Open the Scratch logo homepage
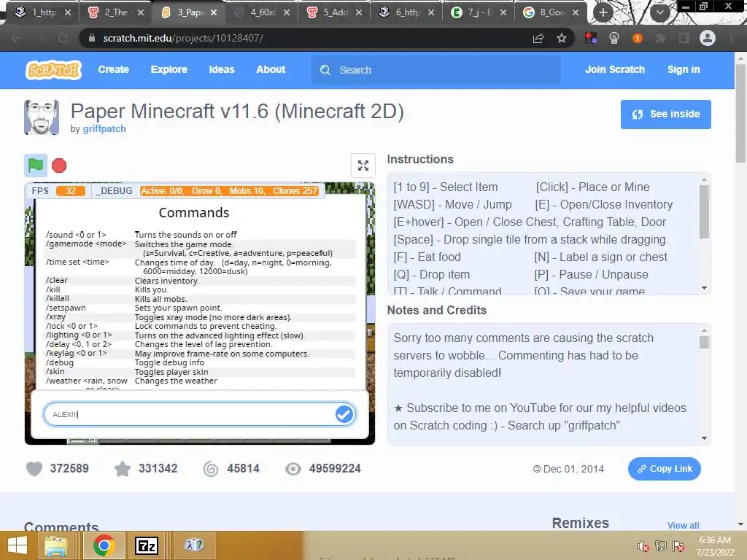This screenshot has height=560, width=747. 53,70
